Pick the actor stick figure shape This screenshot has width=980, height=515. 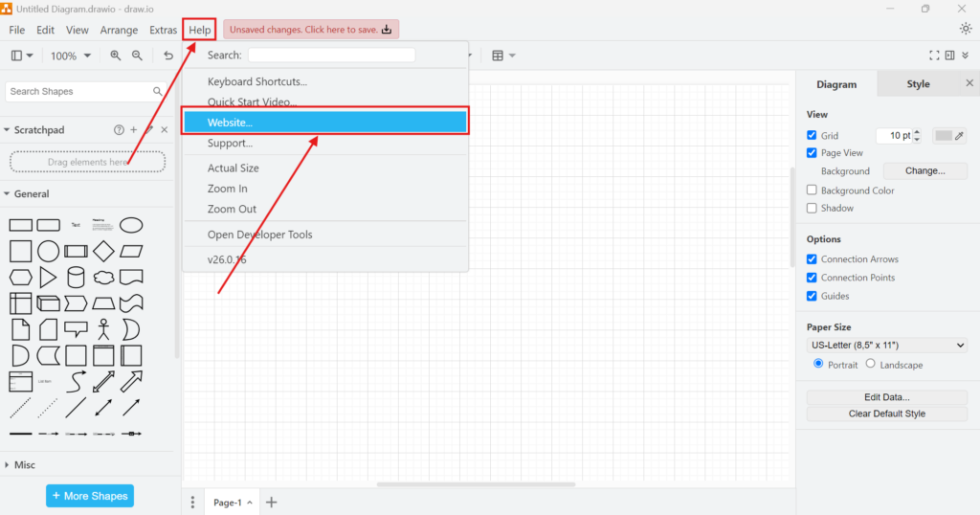pyautogui.click(x=103, y=329)
